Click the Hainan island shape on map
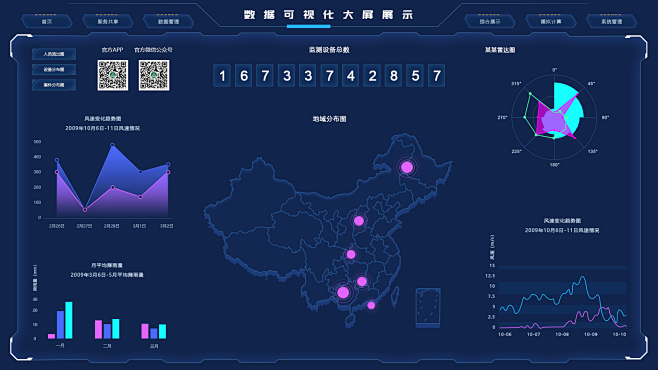Image resolution: width=658 pixels, height=370 pixels. click(350, 321)
